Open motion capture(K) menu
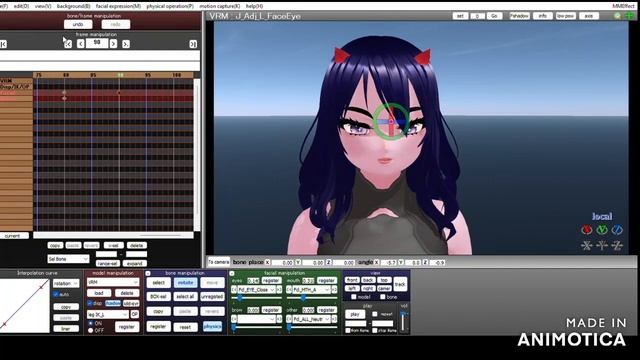Viewport: 640px width, 360px height. (220, 6)
